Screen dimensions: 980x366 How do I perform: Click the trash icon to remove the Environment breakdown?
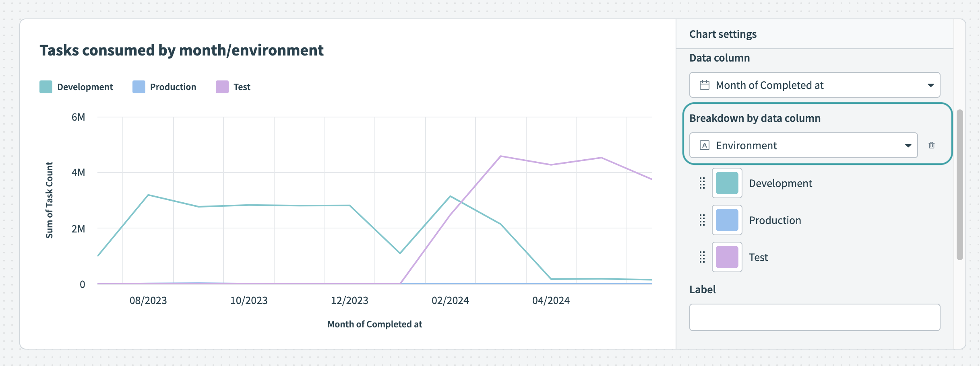click(x=932, y=145)
